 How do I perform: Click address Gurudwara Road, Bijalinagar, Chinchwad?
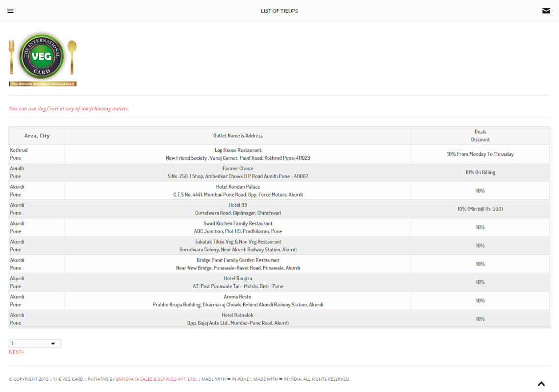[238, 213]
